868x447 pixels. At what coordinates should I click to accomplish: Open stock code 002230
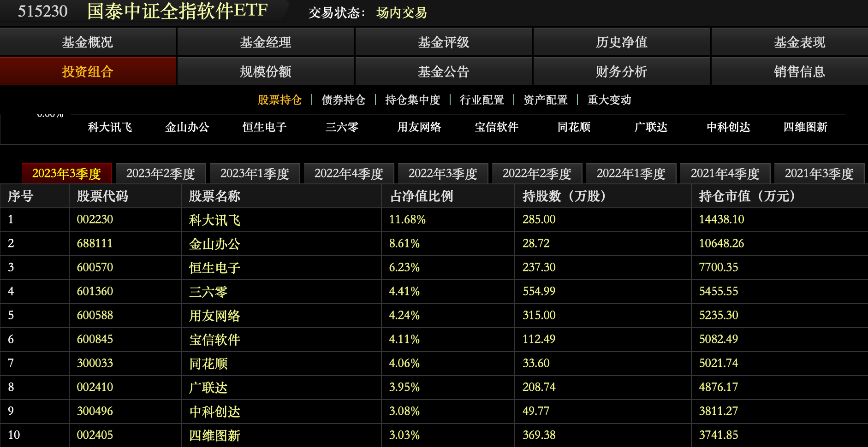tap(95, 219)
